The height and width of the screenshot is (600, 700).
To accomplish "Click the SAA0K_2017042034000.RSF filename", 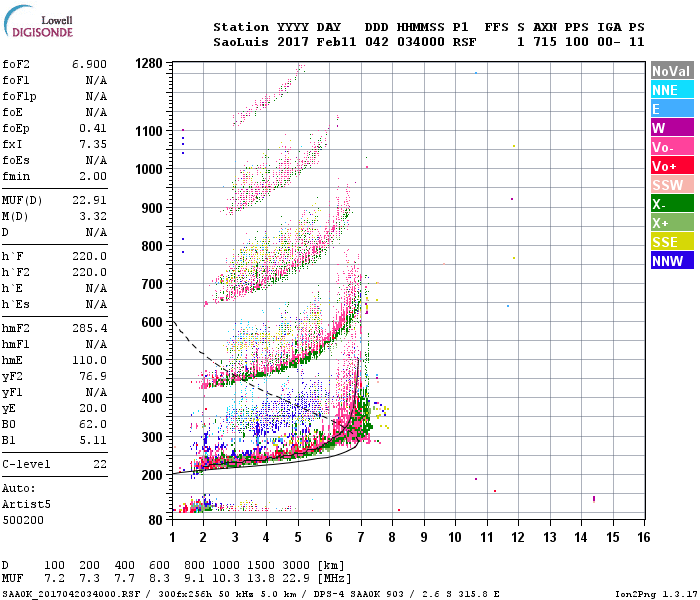I will coord(71,594).
